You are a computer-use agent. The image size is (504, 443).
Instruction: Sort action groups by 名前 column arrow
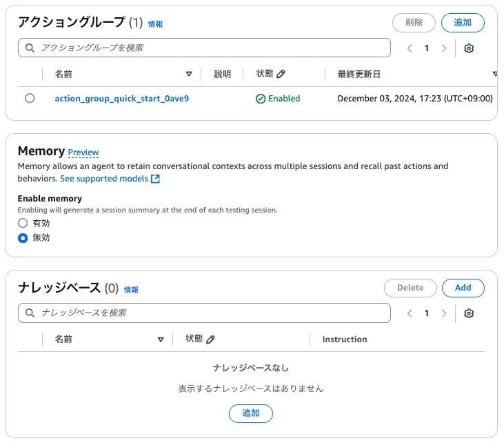coord(189,74)
